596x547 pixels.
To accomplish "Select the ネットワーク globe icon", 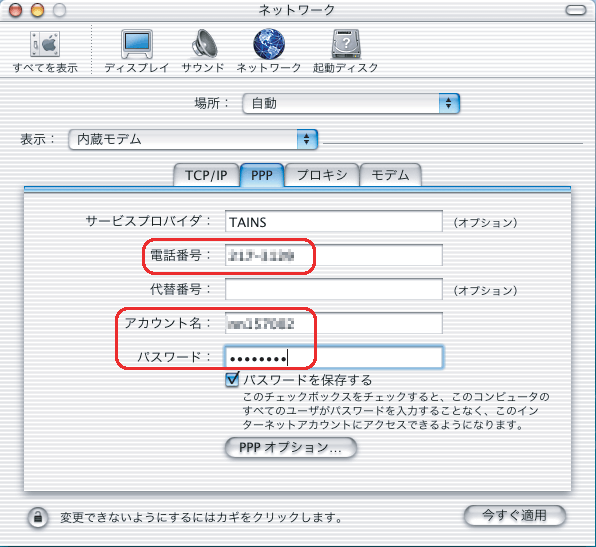I will click(x=269, y=44).
